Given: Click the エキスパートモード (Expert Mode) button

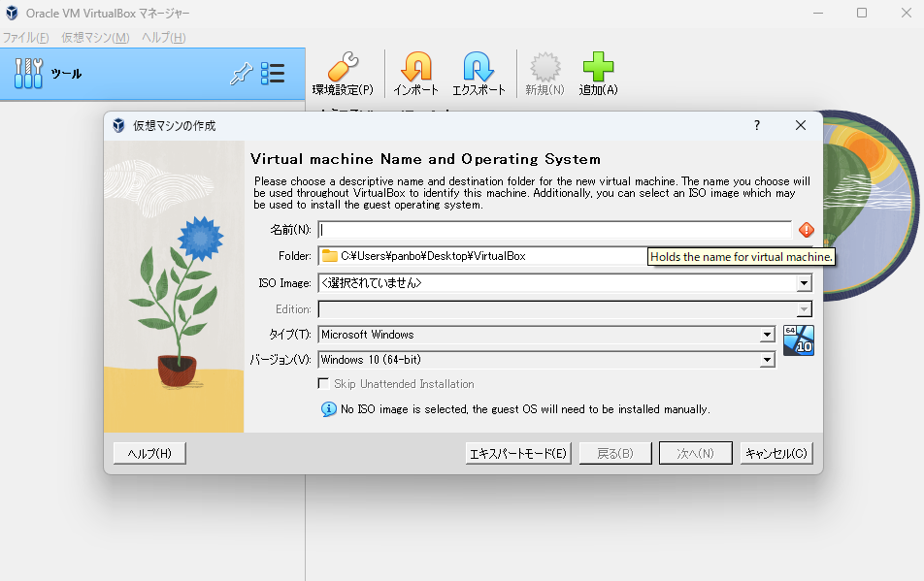Looking at the screenshot, I should [x=518, y=453].
